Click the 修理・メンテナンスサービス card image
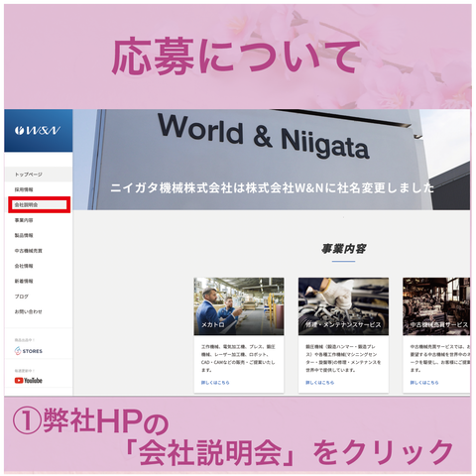476x476 pixels. click(343, 306)
